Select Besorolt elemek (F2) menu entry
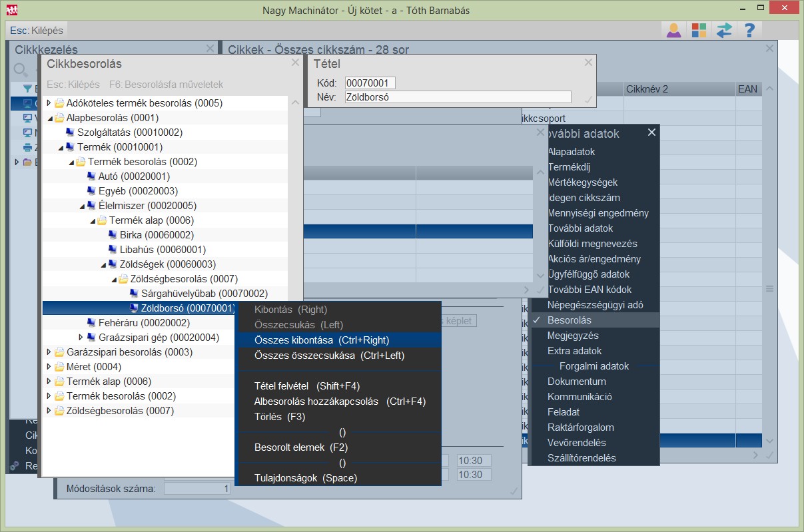Viewport: 804px width, 532px height. click(x=300, y=447)
